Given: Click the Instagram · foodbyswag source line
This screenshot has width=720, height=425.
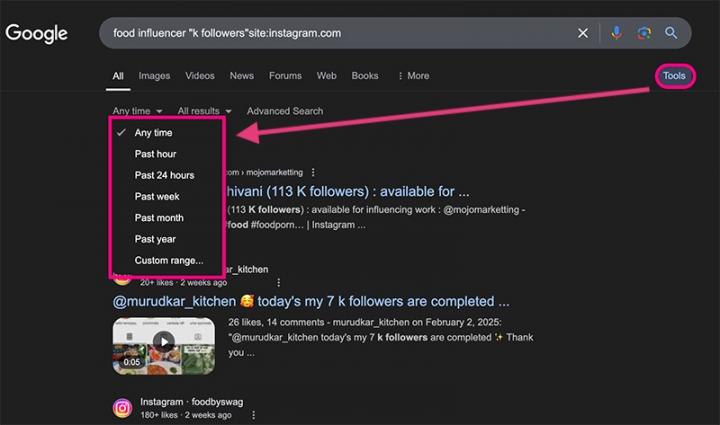Looking at the screenshot, I should pyautogui.click(x=191, y=402).
